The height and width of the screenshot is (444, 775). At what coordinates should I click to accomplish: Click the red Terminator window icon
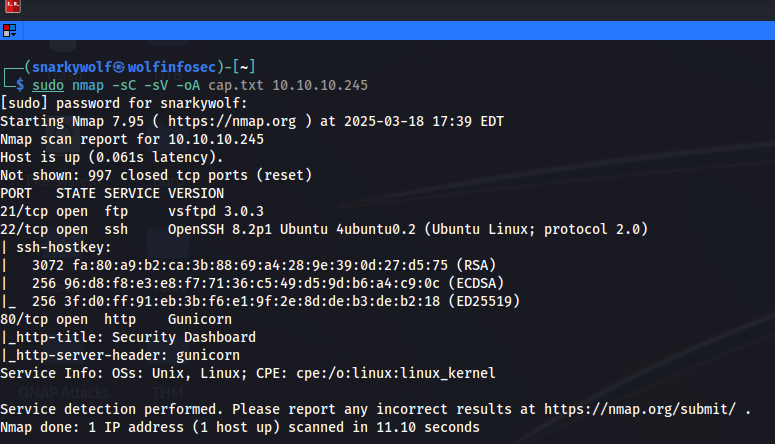(13, 6)
